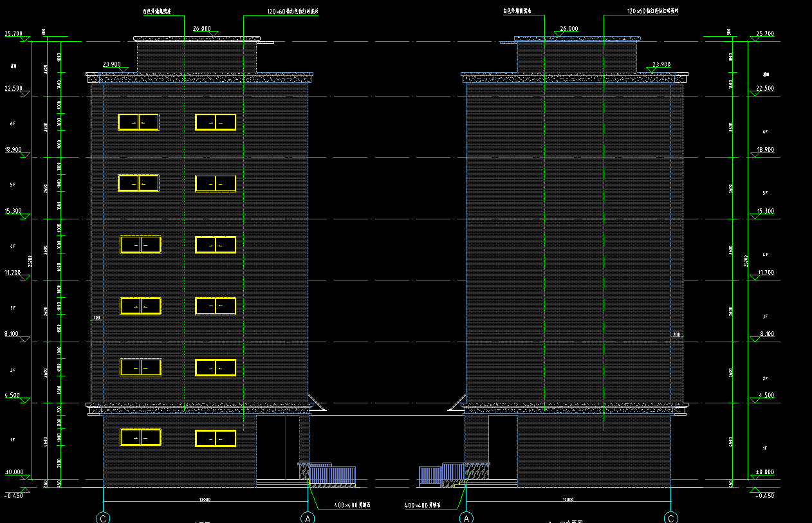Click the 26.000 elevation marker on left elevation

202,29
